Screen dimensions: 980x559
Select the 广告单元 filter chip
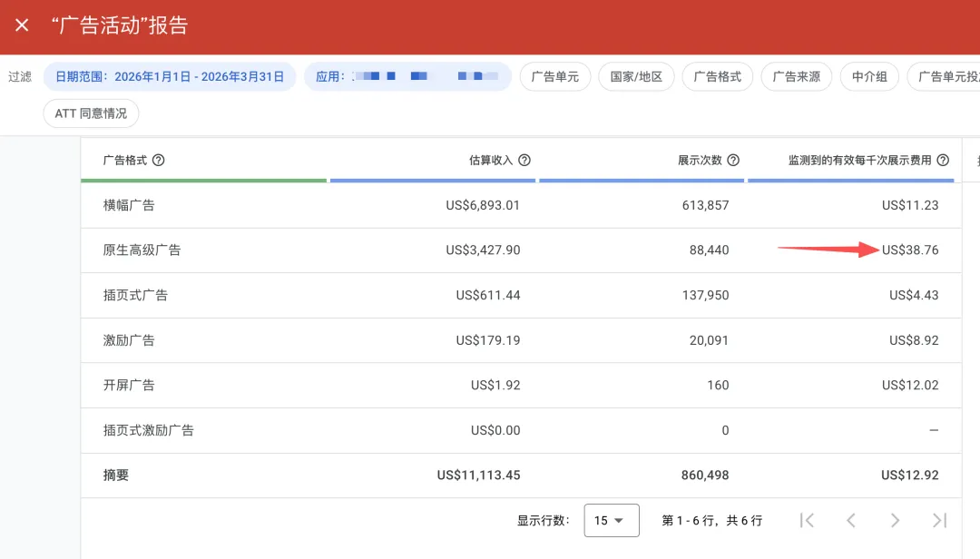555,77
